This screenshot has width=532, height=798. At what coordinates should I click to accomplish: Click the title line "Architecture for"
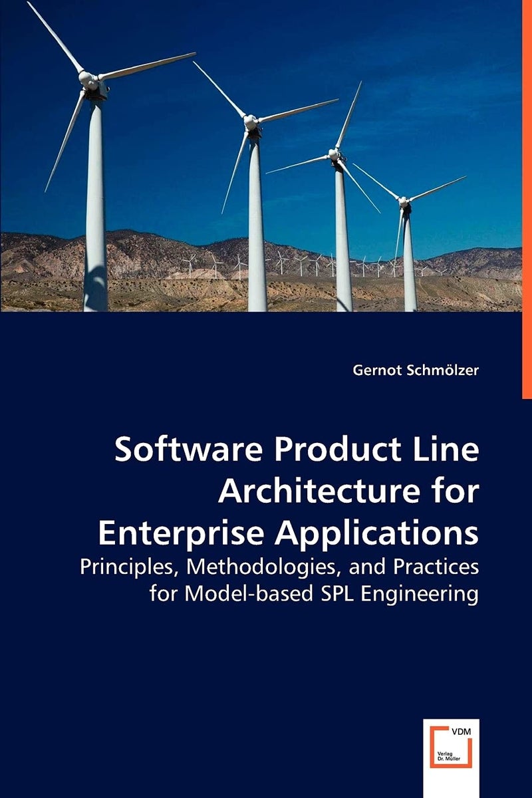tap(348, 491)
